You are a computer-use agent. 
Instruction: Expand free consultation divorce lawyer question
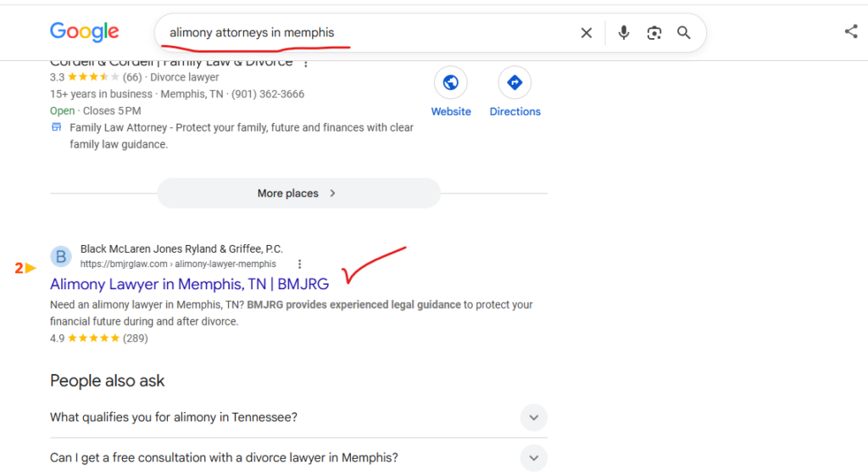tap(298, 458)
